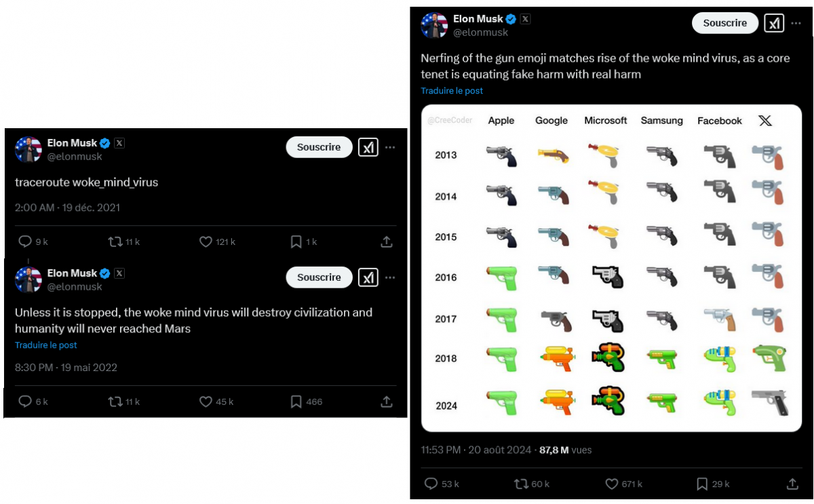This screenshot has height=504, width=814.
Task: Share the gun emoji tweet
Action: coord(792,484)
